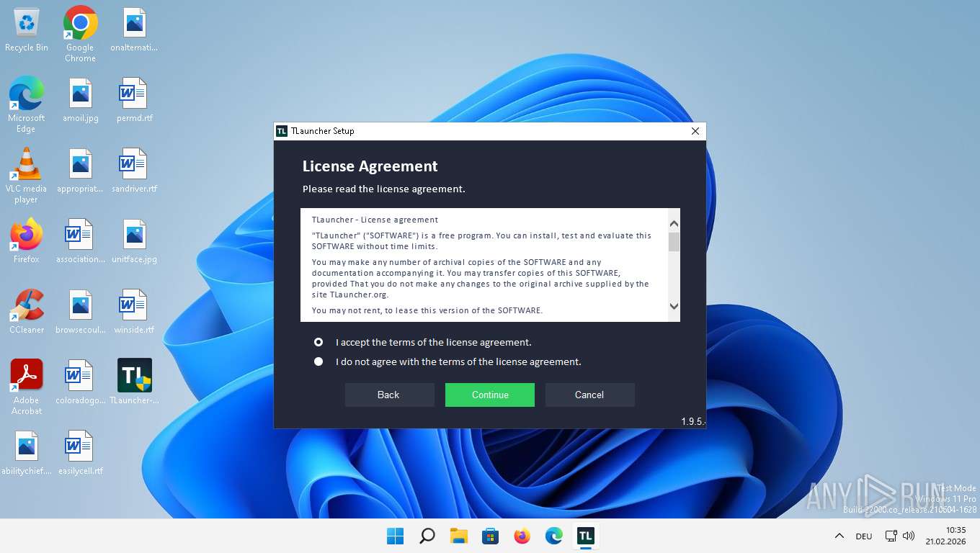Show hidden tray icons chevron

tap(839, 536)
